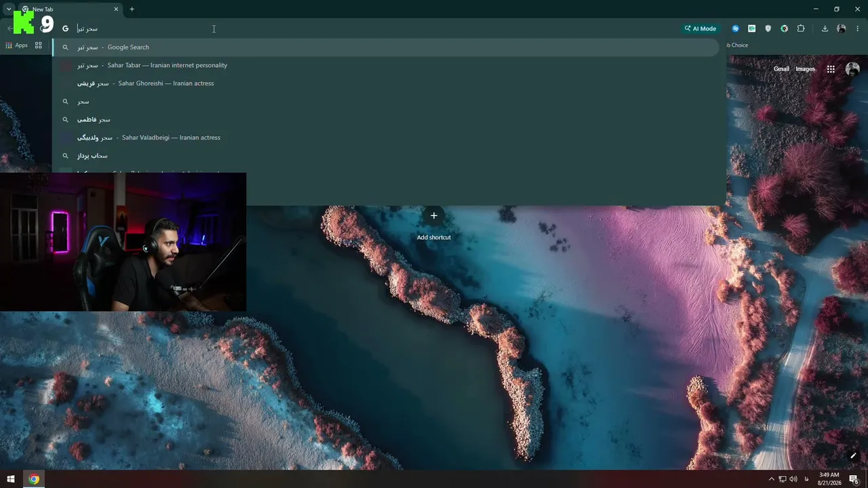Open the Extensions puzzle-piece menu
868x488 pixels.
[801, 28]
